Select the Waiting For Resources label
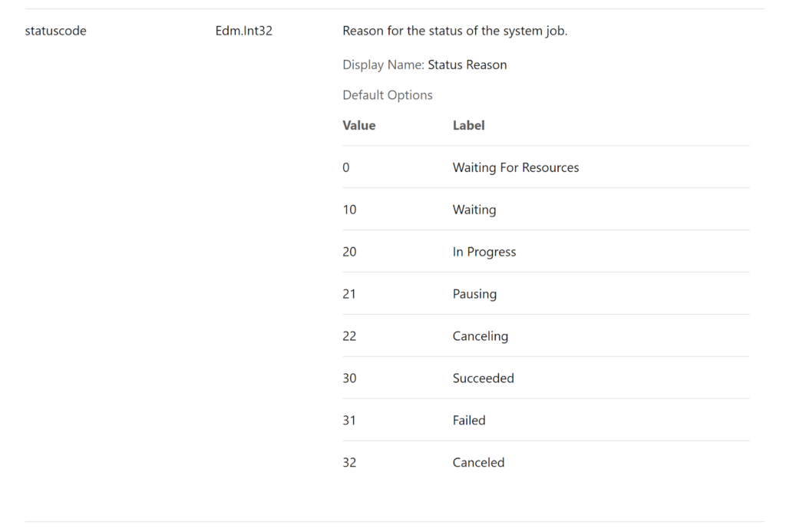 515,167
